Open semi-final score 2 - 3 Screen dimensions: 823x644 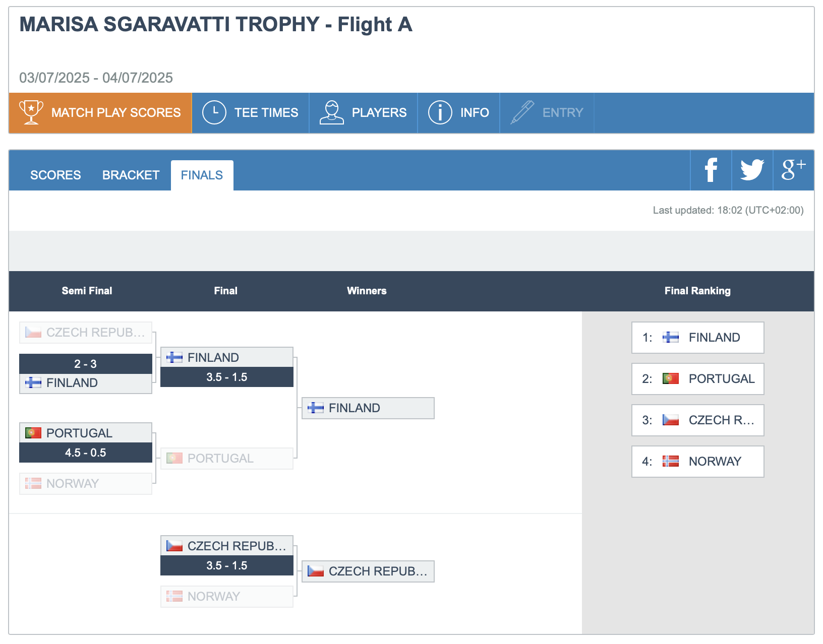(x=86, y=364)
